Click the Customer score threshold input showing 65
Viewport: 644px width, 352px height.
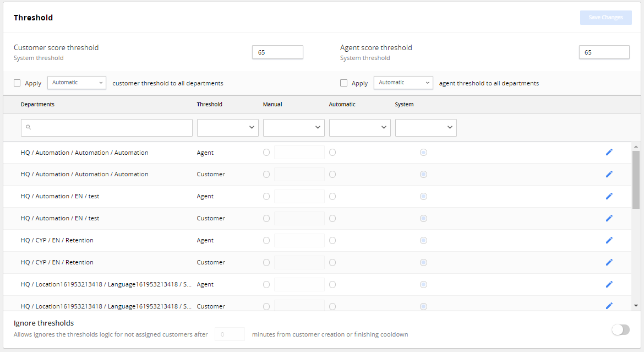click(x=277, y=52)
